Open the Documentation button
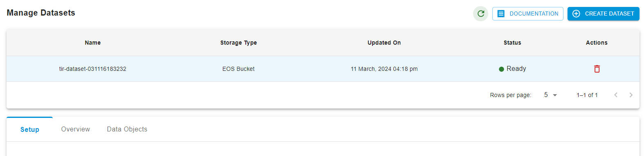644x156 pixels. point(528,14)
